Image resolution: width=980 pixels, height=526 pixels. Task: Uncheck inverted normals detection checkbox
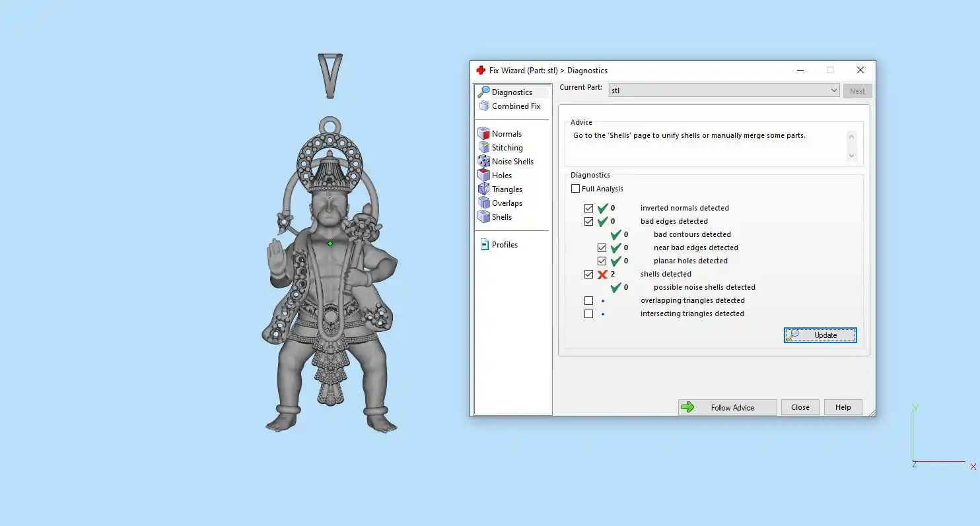click(x=589, y=209)
